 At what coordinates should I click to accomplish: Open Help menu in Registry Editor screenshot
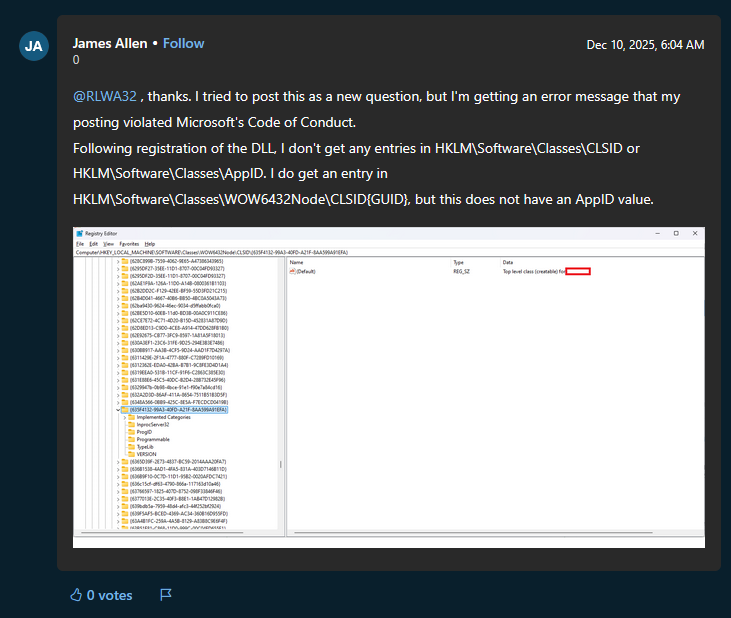point(150,244)
